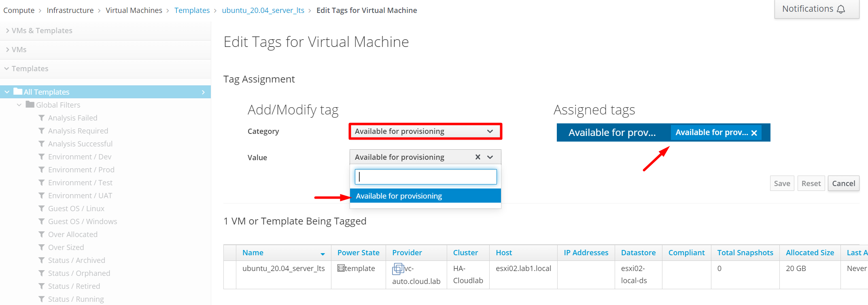Screen dimensions: 868x305
Task: Click the Environment / Prod filter icon
Action: click(x=41, y=169)
